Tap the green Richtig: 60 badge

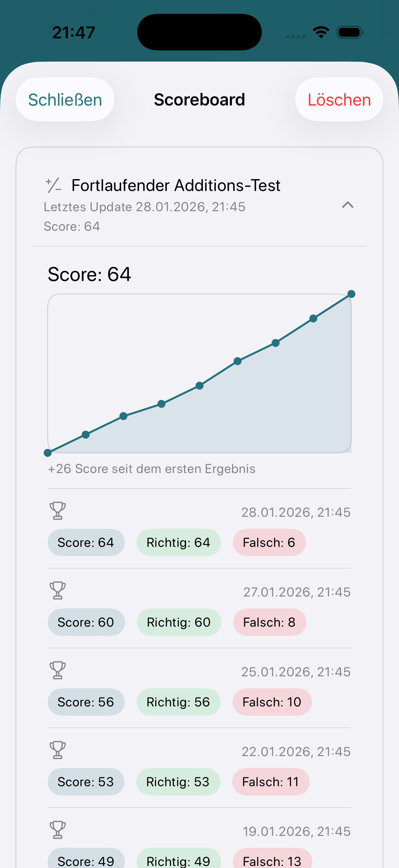(179, 622)
